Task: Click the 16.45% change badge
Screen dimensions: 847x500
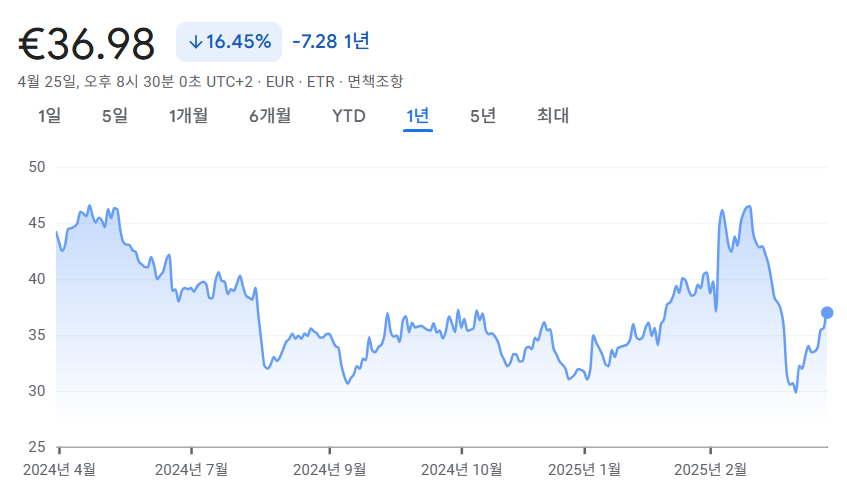Action: click(x=228, y=42)
